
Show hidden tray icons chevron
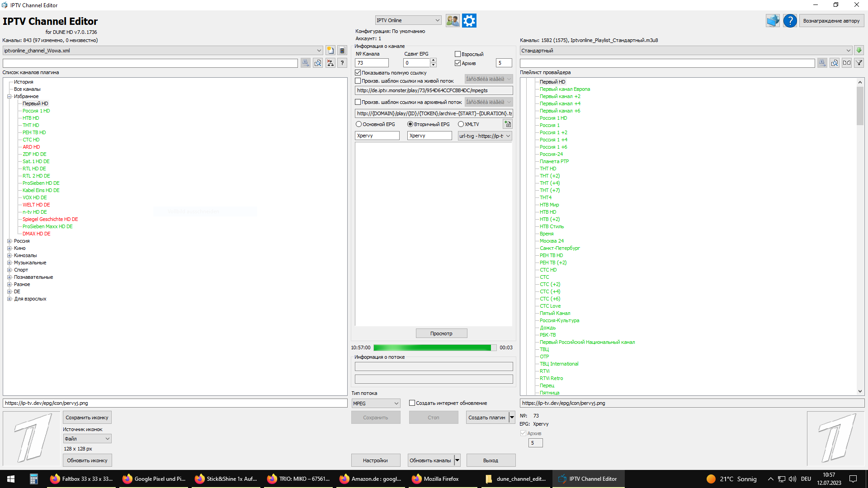coord(771,479)
